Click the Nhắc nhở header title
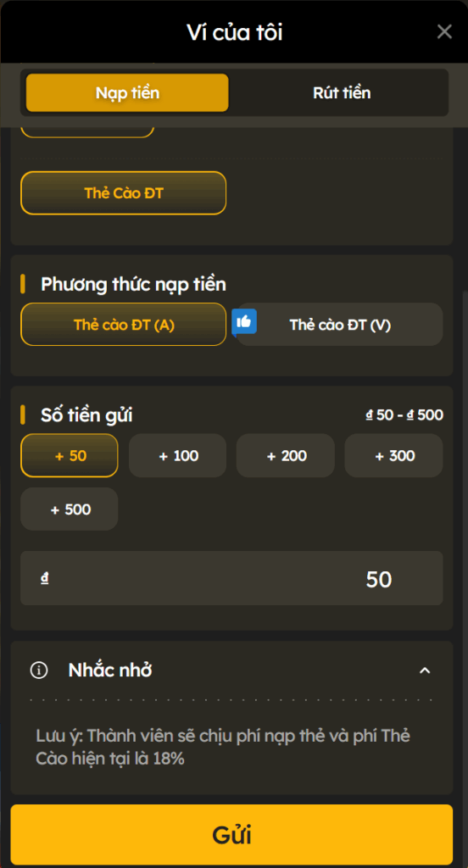468x868 pixels. (110, 670)
